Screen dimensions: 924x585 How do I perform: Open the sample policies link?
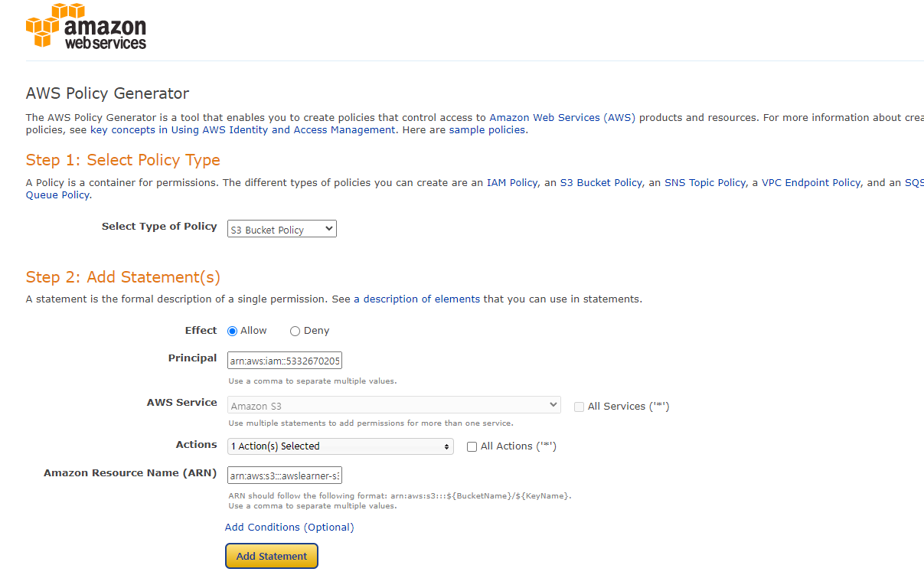pyautogui.click(x=488, y=130)
